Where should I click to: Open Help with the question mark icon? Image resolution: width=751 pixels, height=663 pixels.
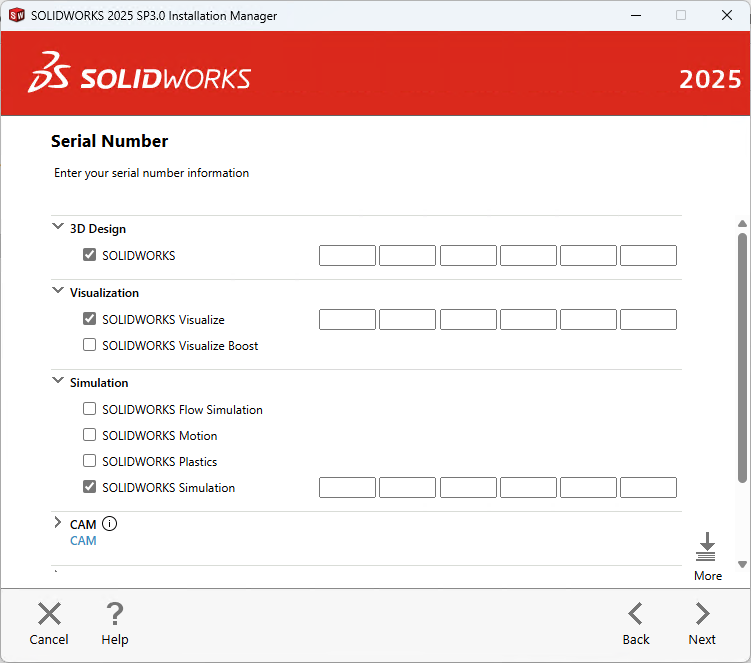pyautogui.click(x=115, y=614)
